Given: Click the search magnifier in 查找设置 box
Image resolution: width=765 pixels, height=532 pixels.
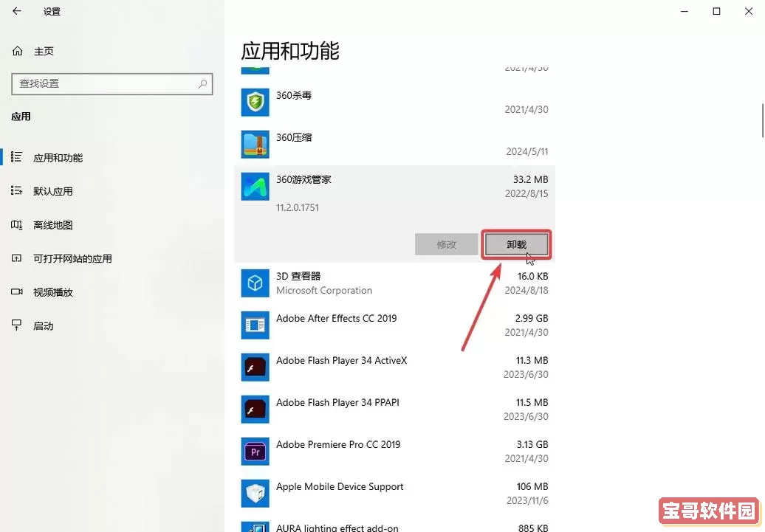Looking at the screenshot, I should 202,84.
